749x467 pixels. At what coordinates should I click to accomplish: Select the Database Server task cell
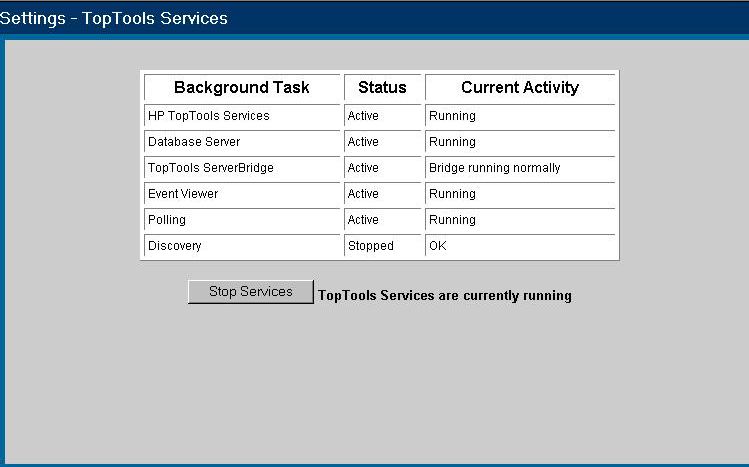pos(242,142)
